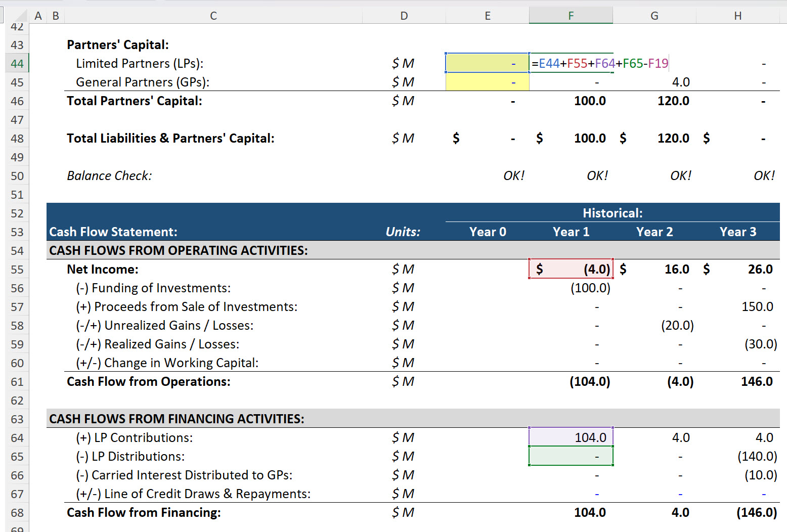Image resolution: width=787 pixels, height=532 pixels.
Task: Click '(+/-) Line of Credit Draws & Repayments:' label
Action: pos(193,494)
